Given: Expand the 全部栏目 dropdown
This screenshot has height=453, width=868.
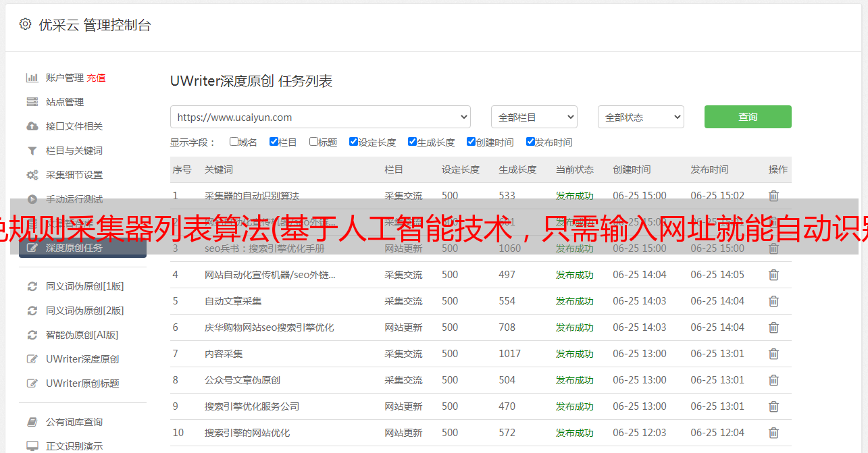Looking at the screenshot, I should tap(534, 117).
